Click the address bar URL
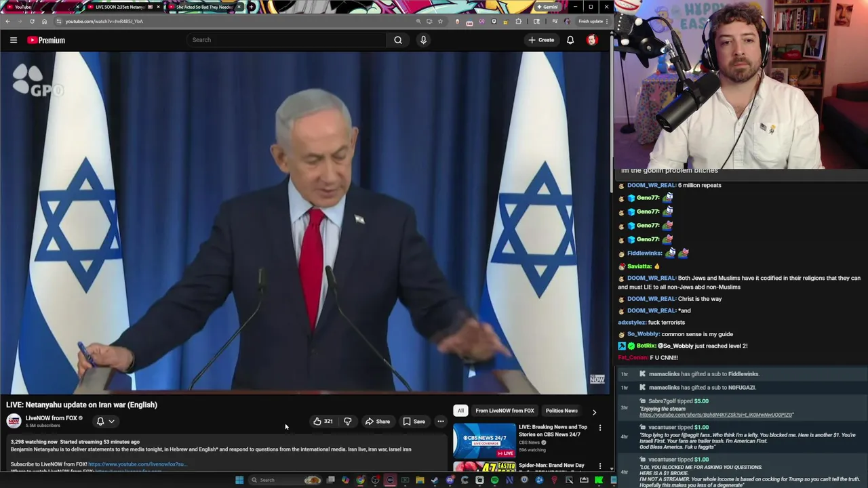868x488 pixels. (104, 21)
